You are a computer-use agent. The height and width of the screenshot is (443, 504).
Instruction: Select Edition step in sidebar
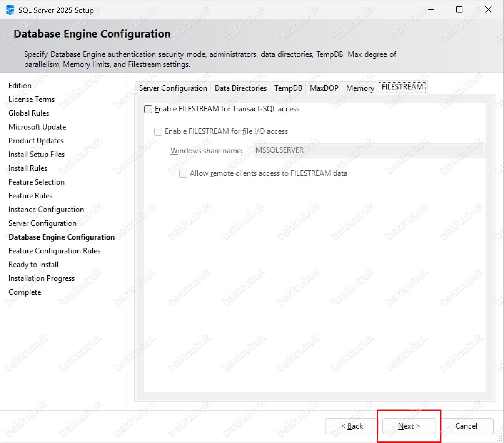(20, 86)
